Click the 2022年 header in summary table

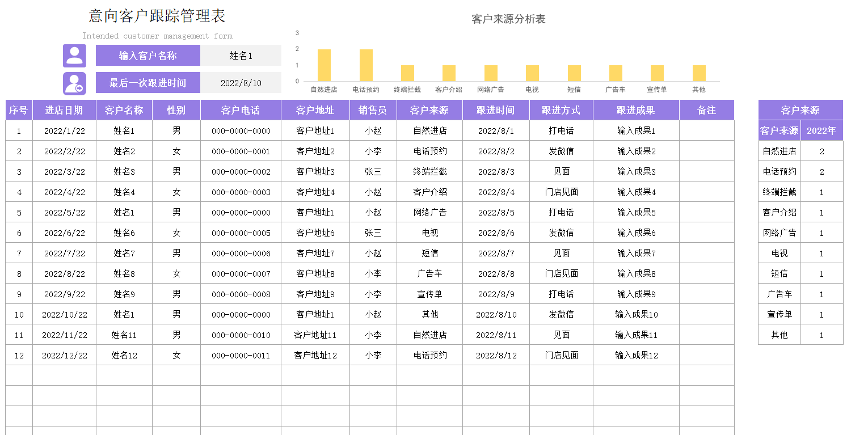pyautogui.click(x=821, y=130)
